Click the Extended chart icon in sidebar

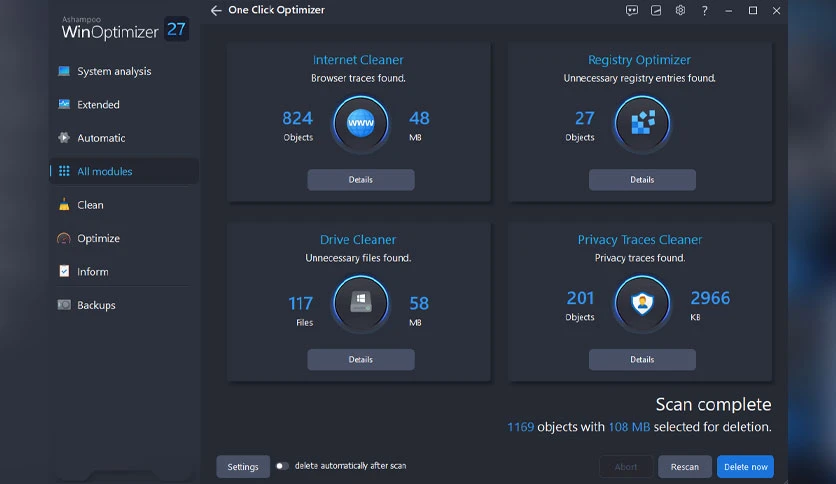64,104
